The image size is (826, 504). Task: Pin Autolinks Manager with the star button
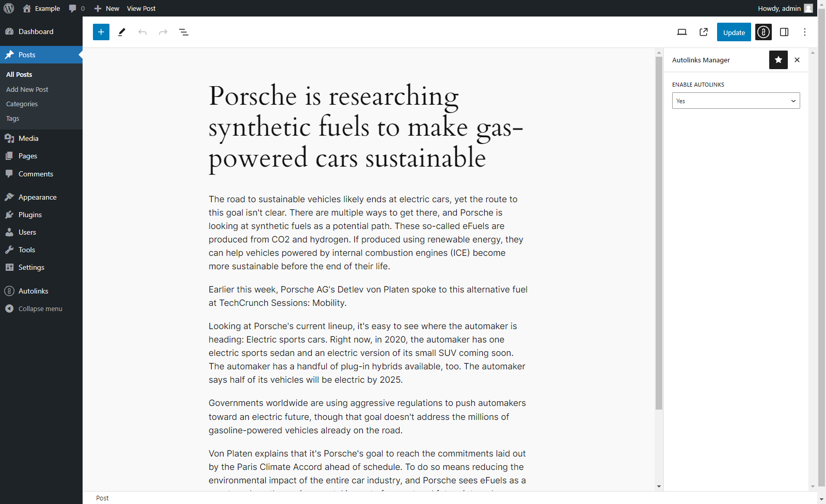click(779, 60)
